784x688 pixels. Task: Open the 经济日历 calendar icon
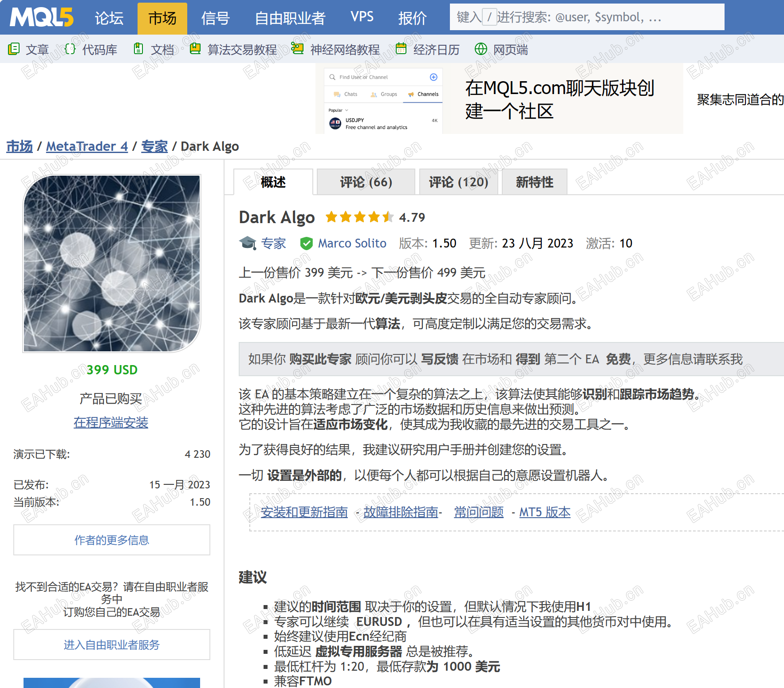pyautogui.click(x=401, y=48)
